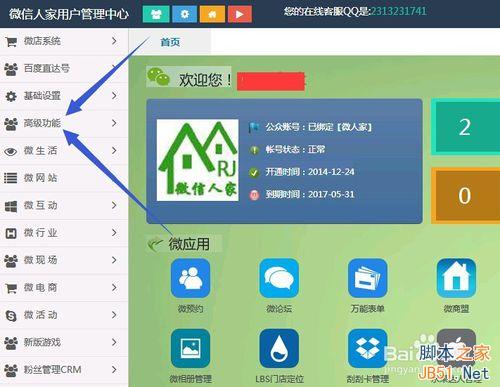Click shopping cart icon beside 微店系统
This screenshot has width=500, height=387.
pos(11,42)
